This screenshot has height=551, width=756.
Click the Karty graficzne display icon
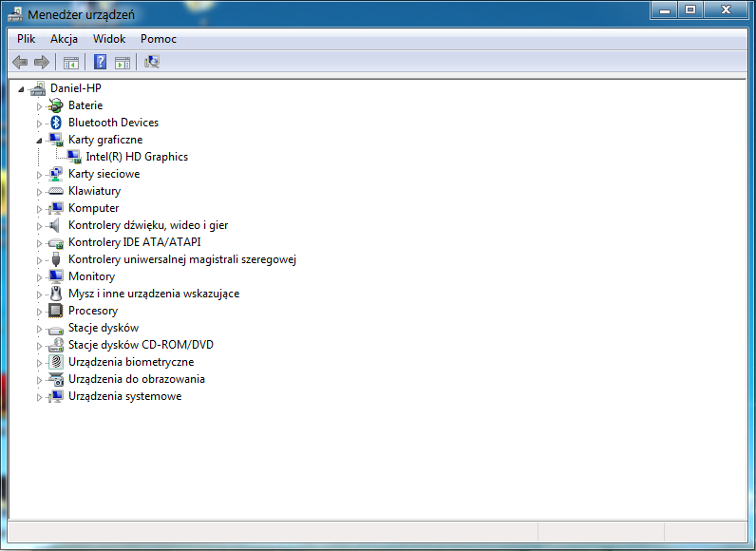click(x=56, y=140)
